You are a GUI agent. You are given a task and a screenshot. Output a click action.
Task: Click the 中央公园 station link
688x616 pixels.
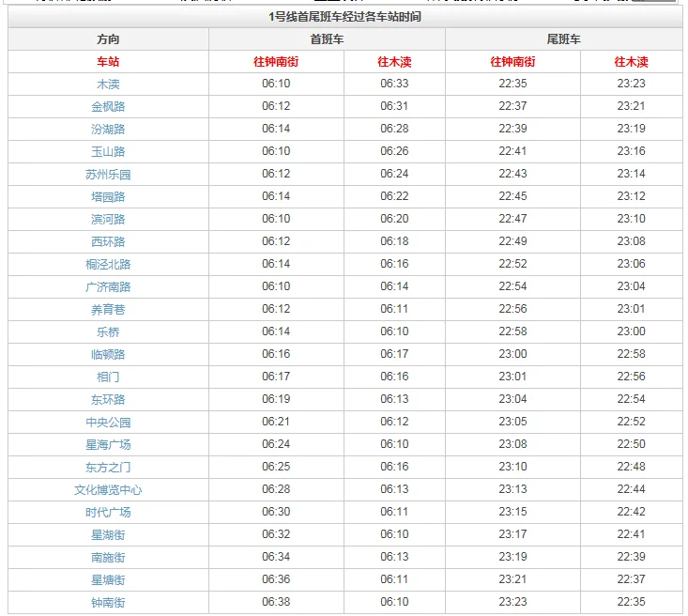[x=108, y=422]
